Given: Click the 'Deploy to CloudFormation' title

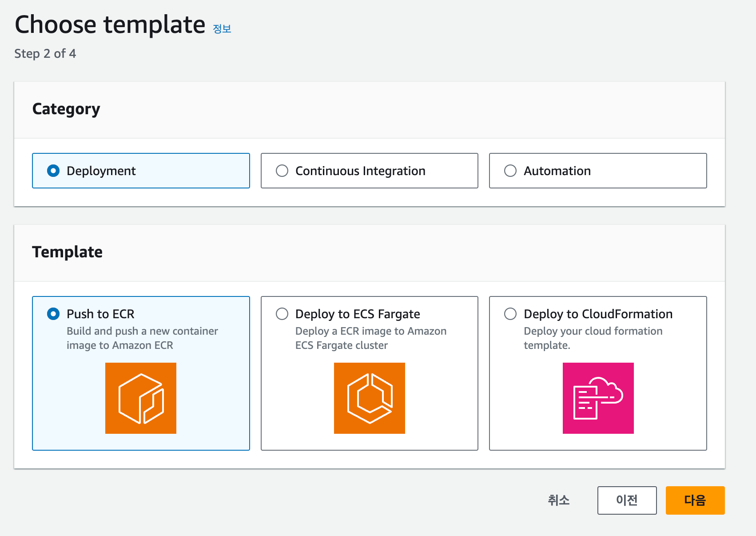Looking at the screenshot, I should tap(598, 314).
